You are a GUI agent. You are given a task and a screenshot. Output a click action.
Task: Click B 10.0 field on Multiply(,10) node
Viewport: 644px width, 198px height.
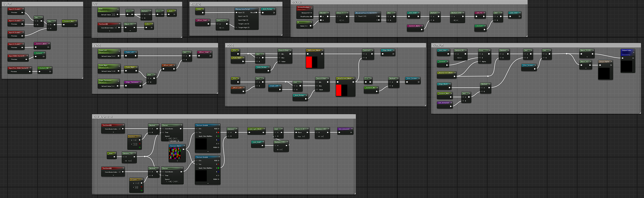(x=130, y=161)
